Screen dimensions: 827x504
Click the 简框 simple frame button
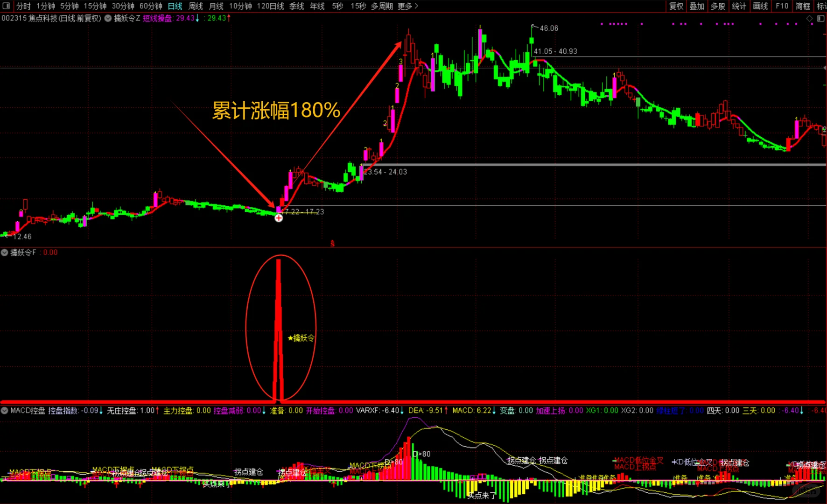(x=803, y=6)
